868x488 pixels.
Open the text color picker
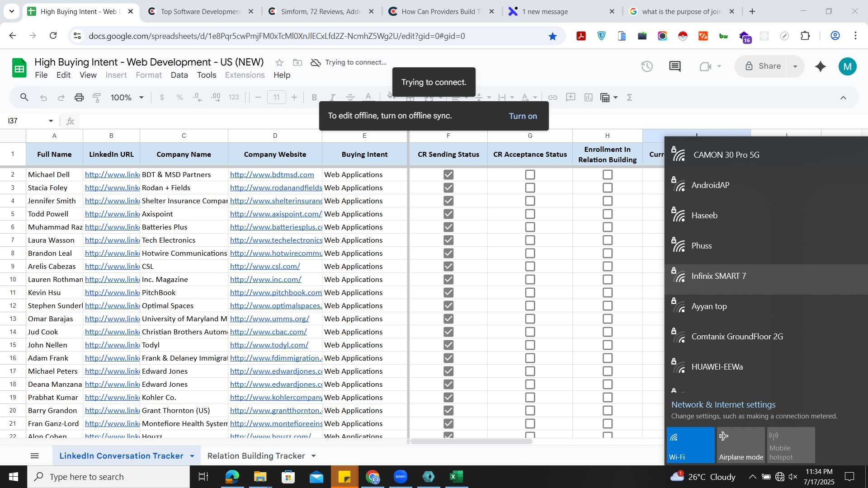coord(368,98)
